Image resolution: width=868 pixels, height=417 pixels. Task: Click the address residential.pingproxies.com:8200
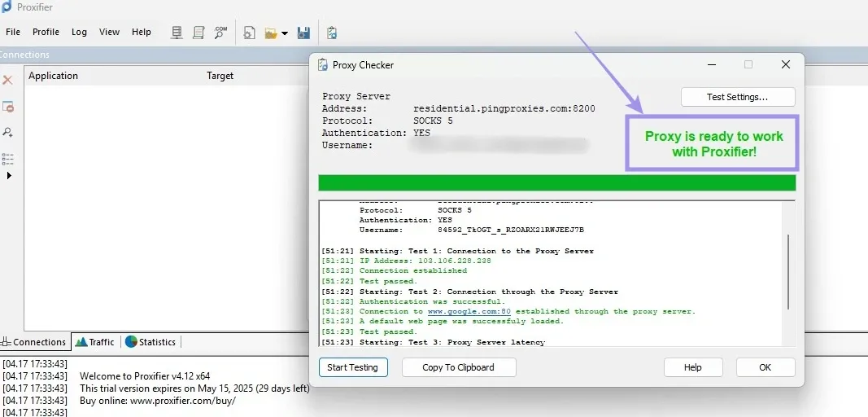(x=504, y=108)
